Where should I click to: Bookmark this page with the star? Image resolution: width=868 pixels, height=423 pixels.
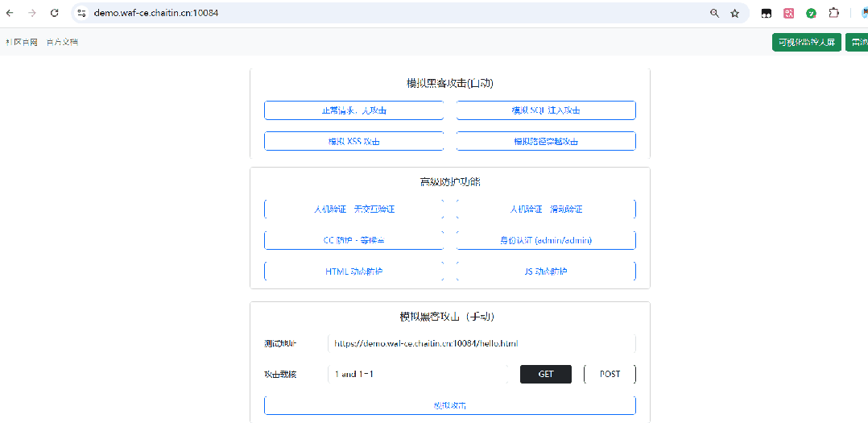point(734,13)
